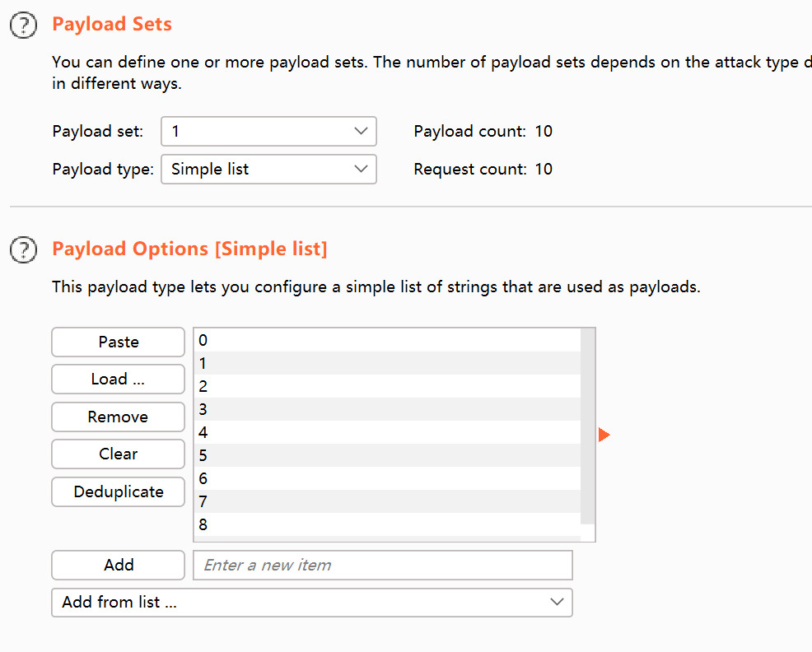Click the orange arrow beside the payload list
The width and height of the screenshot is (812, 652).
604,435
